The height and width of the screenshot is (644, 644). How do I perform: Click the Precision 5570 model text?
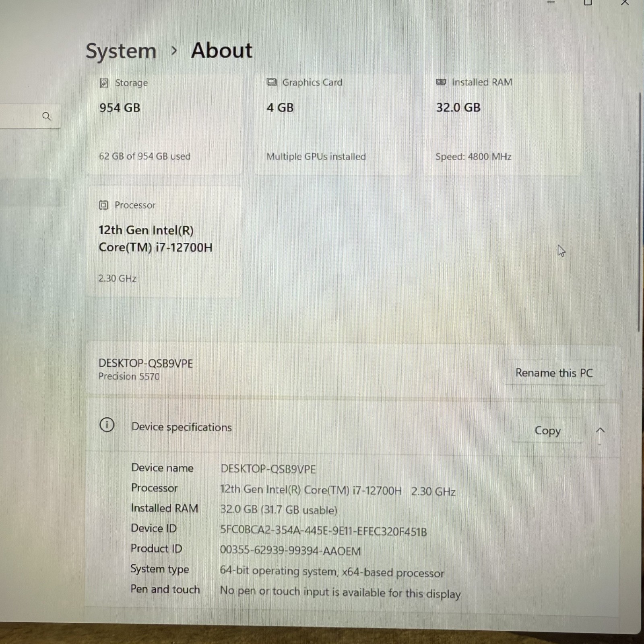pyautogui.click(x=129, y=377)
